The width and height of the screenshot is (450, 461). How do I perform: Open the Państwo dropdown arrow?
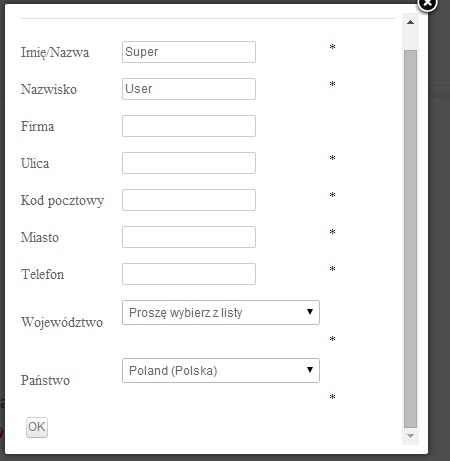310,370
